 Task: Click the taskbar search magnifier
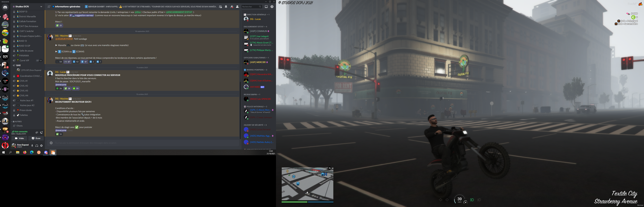click(x=10, y=152)
